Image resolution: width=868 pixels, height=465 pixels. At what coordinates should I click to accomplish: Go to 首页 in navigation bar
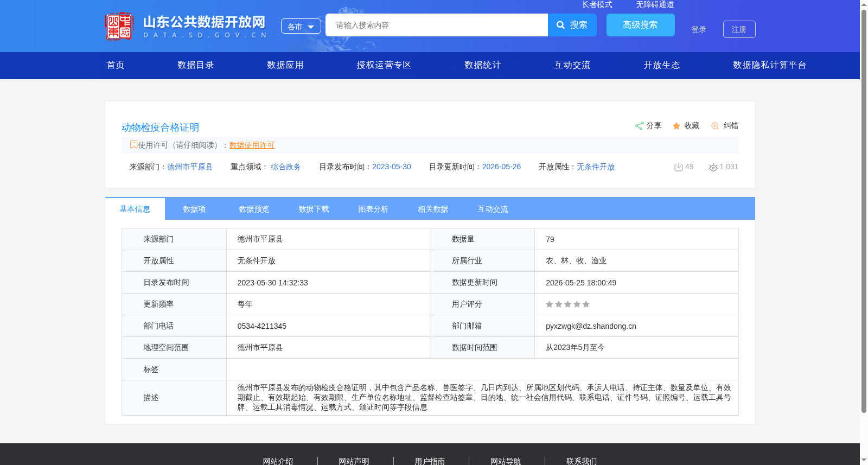pos(116,65)
